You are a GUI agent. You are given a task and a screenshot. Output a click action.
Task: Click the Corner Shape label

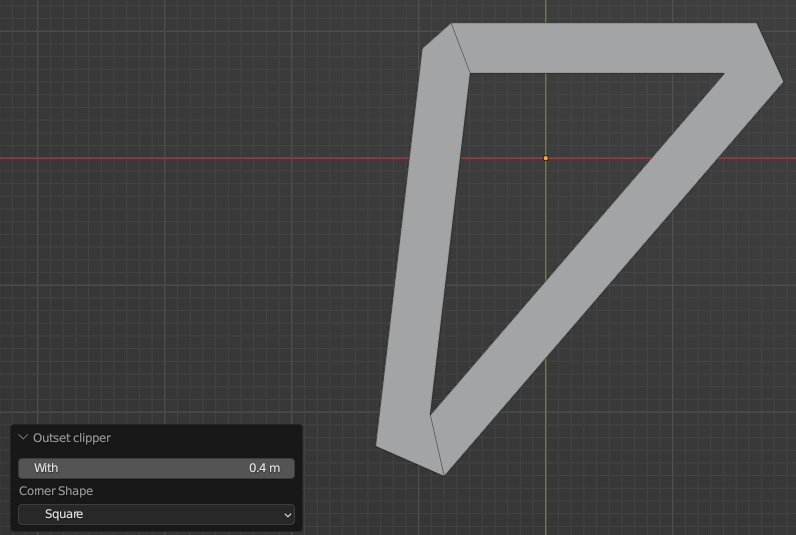click(56, 491)
